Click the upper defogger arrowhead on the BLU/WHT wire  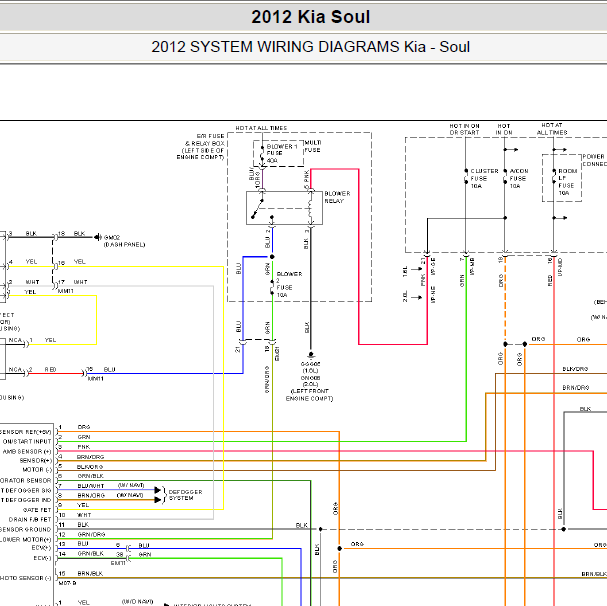(x=158, y=490)
